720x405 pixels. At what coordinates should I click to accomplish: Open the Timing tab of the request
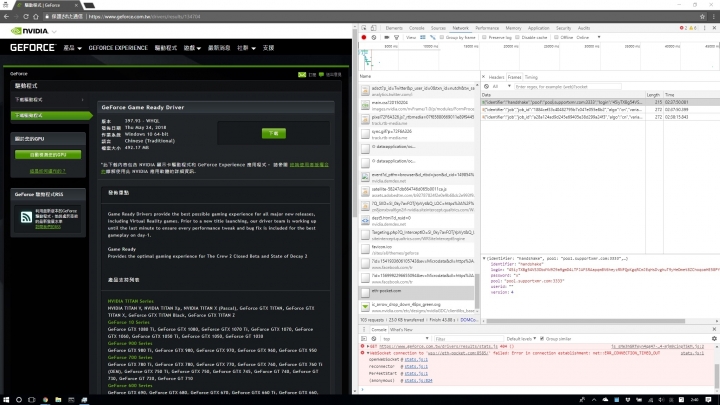(x=531, y=77)
